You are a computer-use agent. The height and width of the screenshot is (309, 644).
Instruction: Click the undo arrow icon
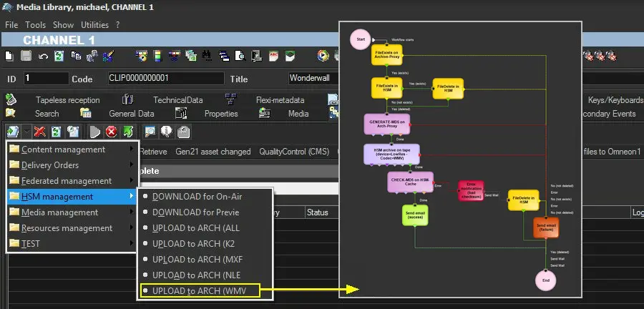pos(43,55)
